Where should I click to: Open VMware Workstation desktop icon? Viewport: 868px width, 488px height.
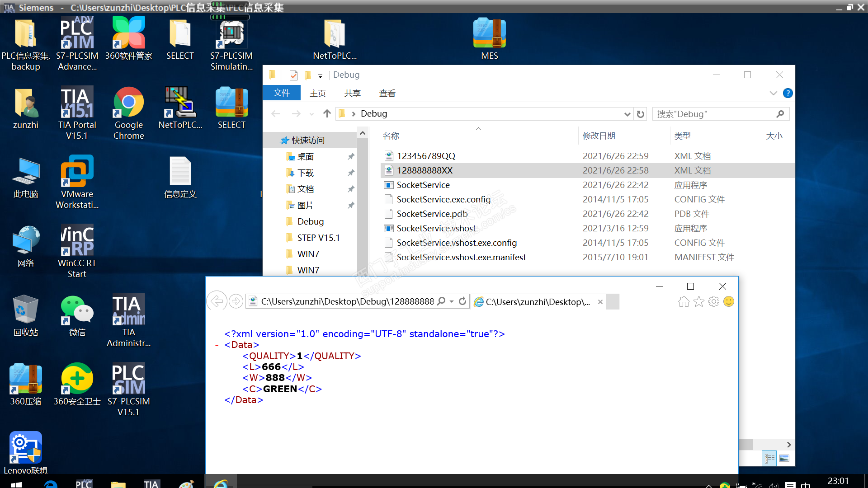click(77, 172)
